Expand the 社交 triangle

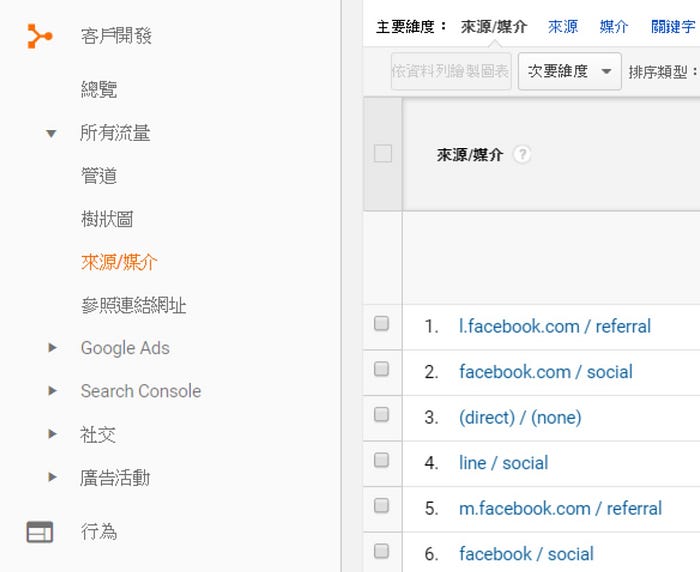52,434
